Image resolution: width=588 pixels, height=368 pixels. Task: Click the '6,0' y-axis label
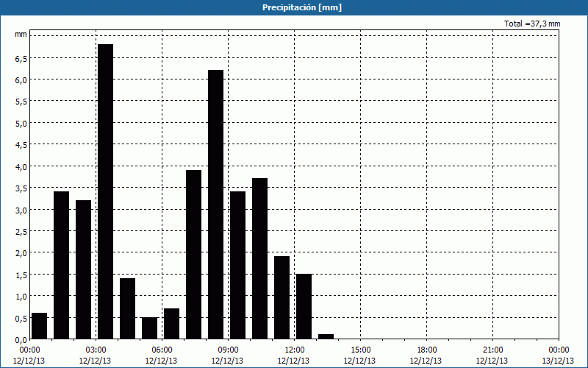point(21,80)
